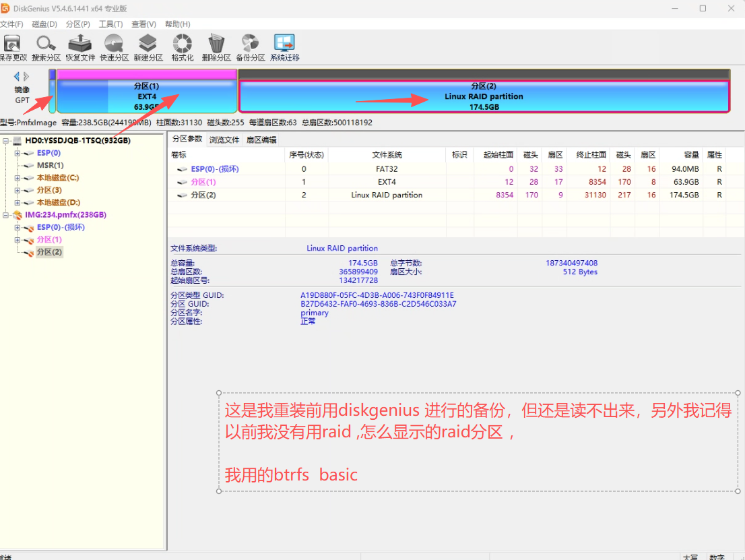Collapse the IMG:234.pmfx image node

(x=5, y=215)
